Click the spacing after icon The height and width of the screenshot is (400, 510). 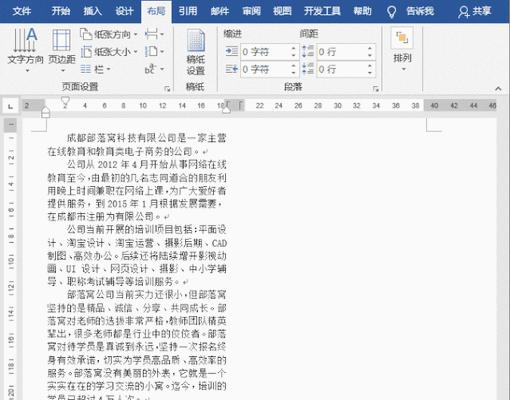[308, 69]
